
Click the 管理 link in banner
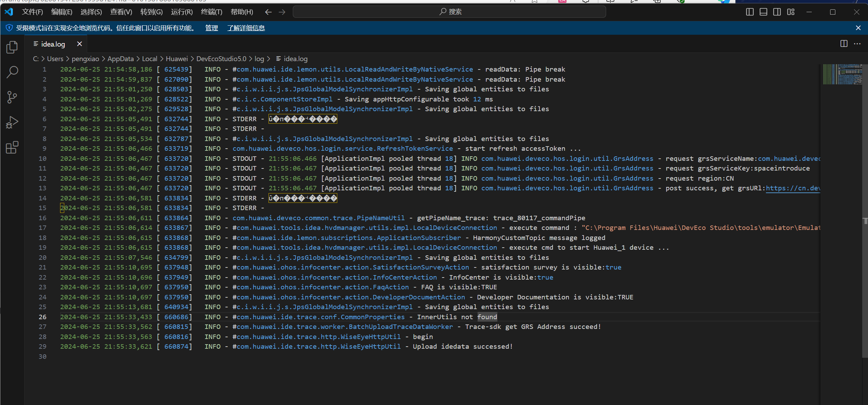coord(212,28)
